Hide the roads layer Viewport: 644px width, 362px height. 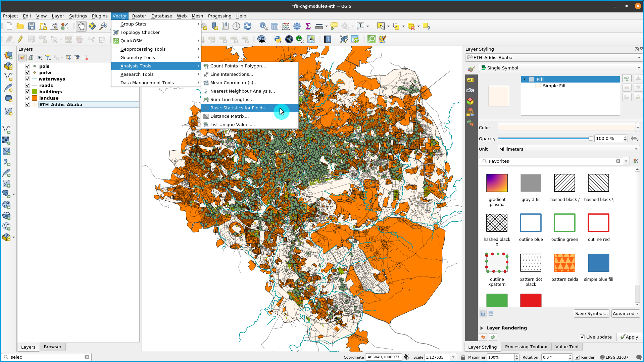pos(28,86)
